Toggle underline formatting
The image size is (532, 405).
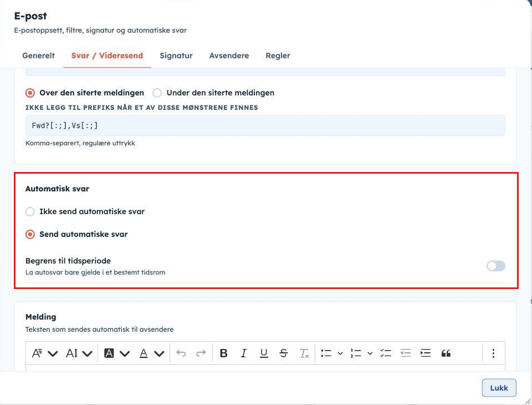(x=264, y=353)
